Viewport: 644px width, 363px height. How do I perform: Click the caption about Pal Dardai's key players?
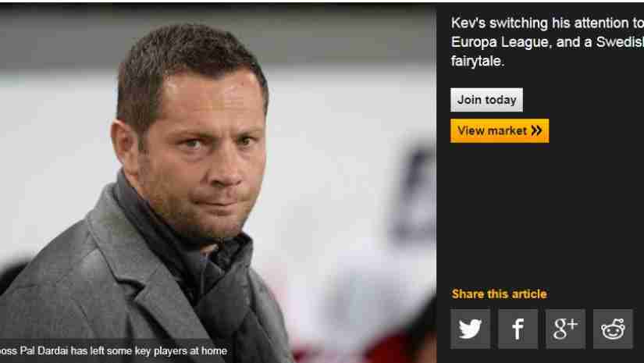pyautogui.click(x=113, y=351)
